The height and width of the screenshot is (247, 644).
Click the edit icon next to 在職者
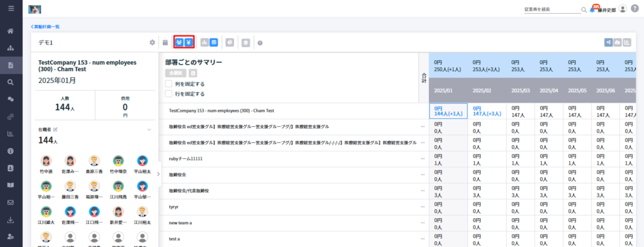pos(55,129)
